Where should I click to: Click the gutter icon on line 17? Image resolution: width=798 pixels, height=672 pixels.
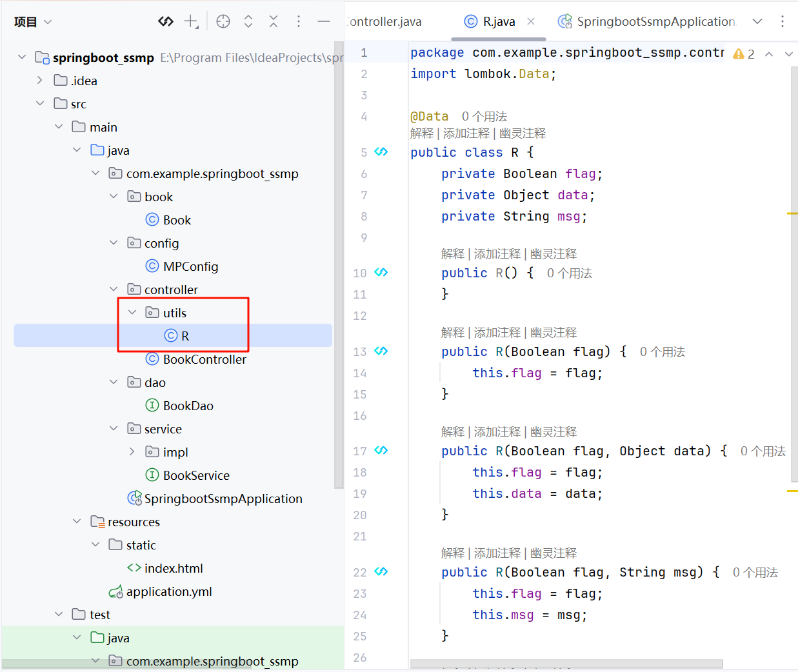(x=381, y=451)
